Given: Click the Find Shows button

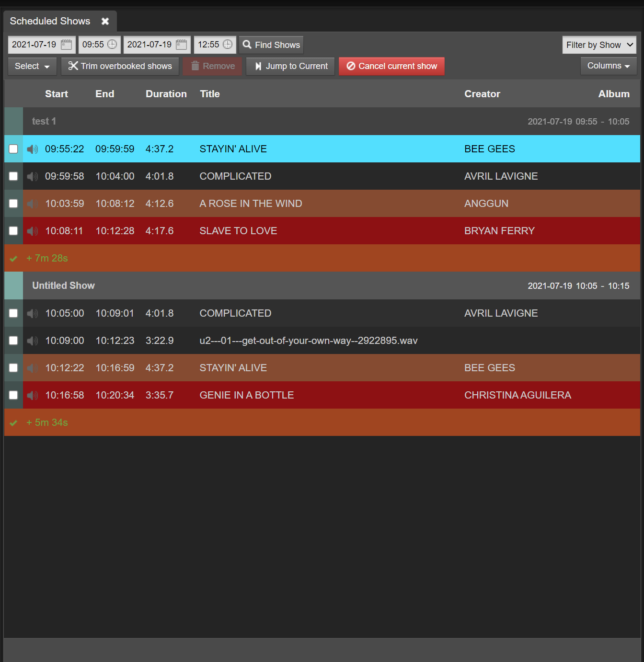Looking at the screenshot, I should click(x=271, y=45).
